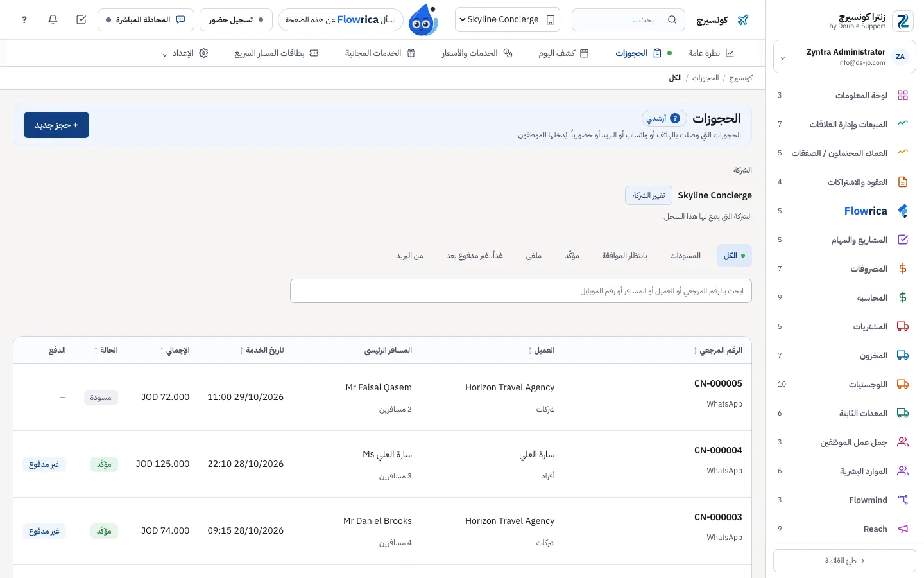Open the Skyline Concierge company dropdown

click(x=508, y=20)
